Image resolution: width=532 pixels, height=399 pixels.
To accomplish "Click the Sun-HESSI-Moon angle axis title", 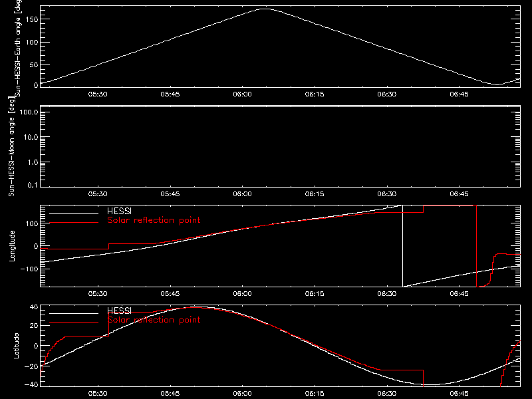I will click(x=11, y=146).
